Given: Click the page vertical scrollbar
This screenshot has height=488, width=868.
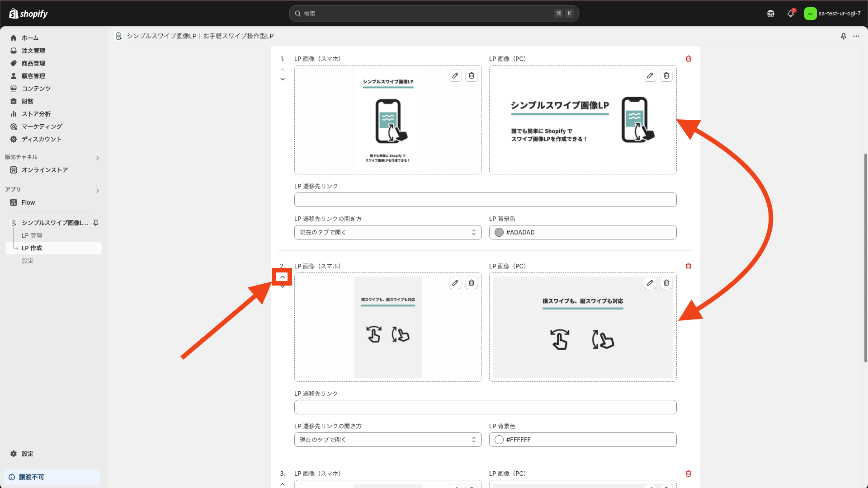Looking at the screenshot, I should click(x=865, y=258).
